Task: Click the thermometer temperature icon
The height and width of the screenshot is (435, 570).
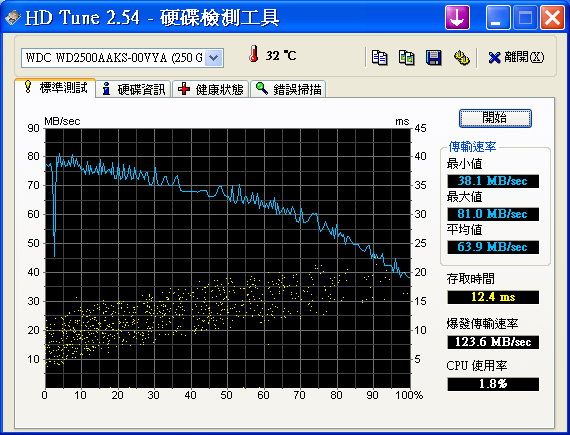Action: 254,53
